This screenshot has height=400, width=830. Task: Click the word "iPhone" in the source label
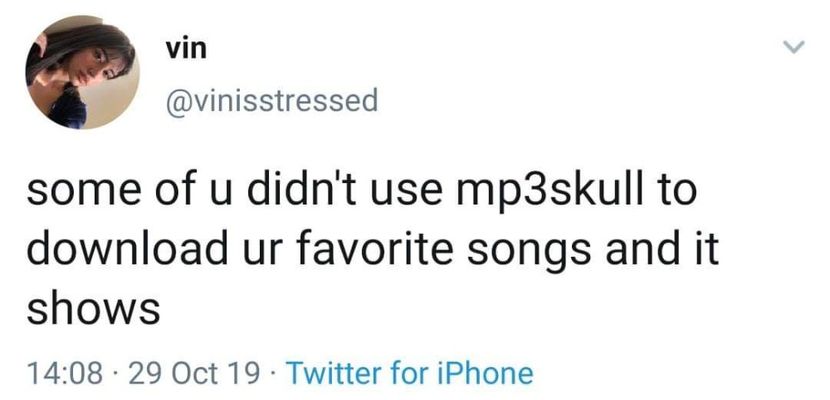(x=484, y=374)
